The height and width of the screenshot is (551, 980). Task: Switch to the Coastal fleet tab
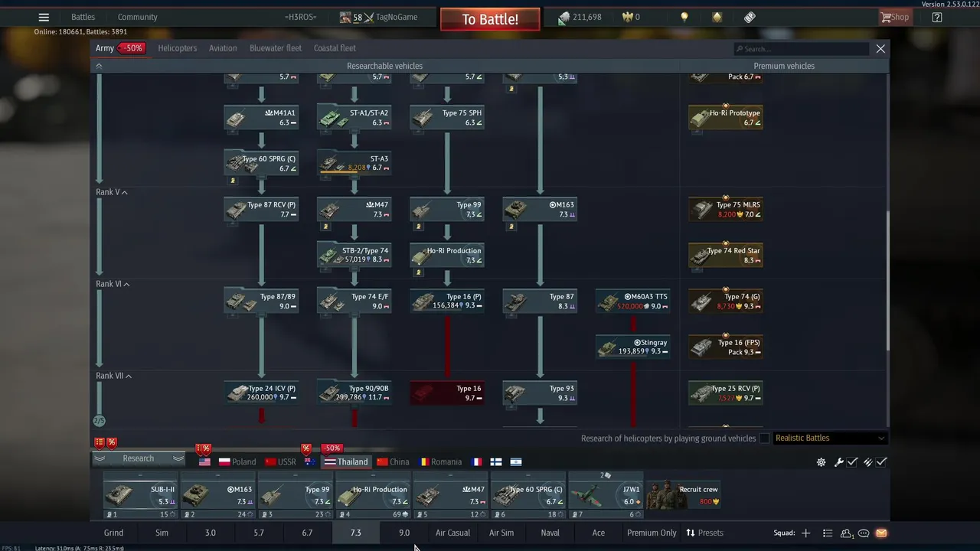(335, 48)
